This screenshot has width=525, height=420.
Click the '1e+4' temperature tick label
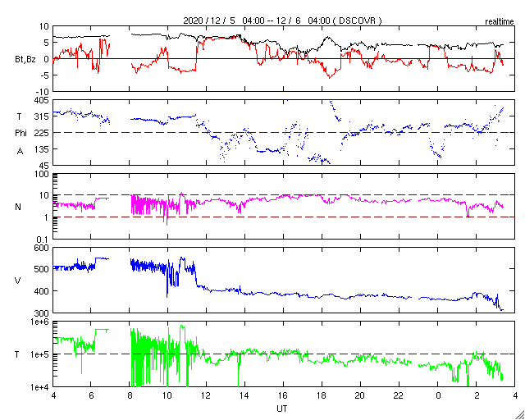point(40,387)
